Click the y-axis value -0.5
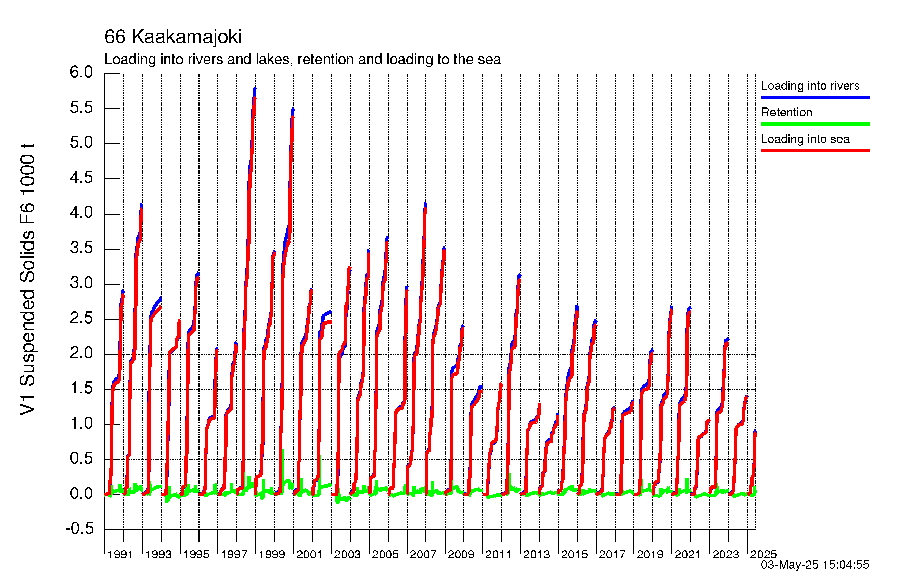The height and width of the screenshot is (582, 924). tap(79, 529)
